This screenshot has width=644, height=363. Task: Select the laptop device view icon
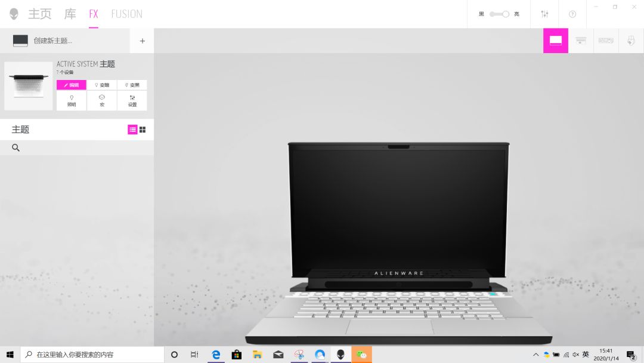[556, 41]
